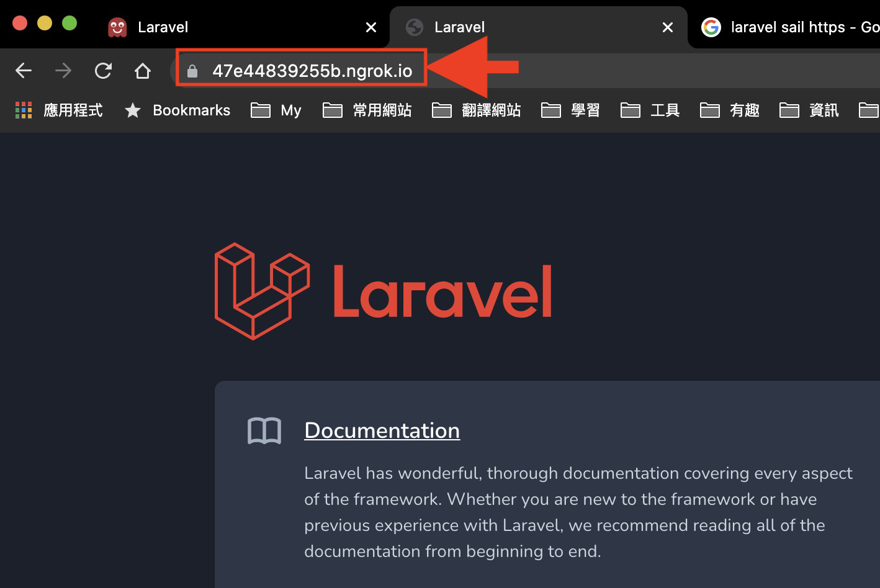Close the first Laravel tab

(371, 27)
